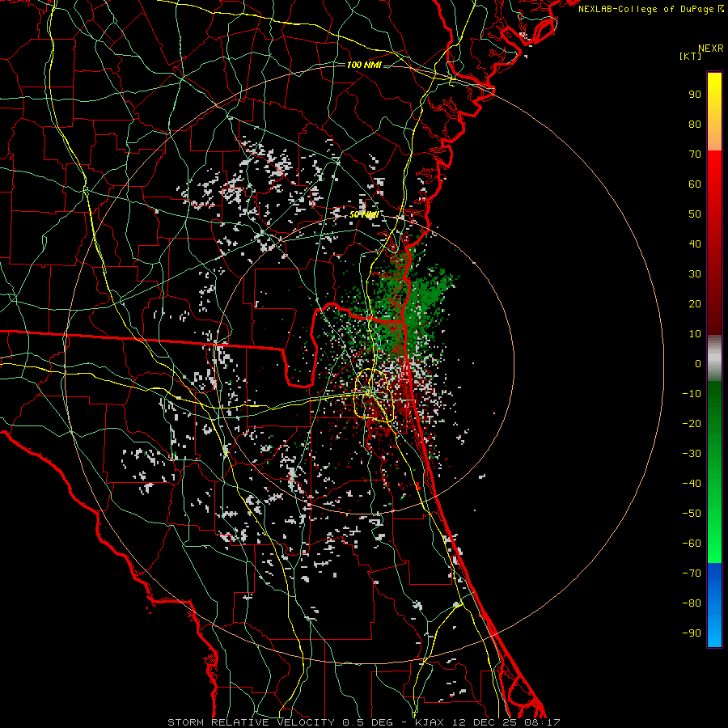
Task: Pick the blue bottom segment of color bar
Action: point(714,605)
